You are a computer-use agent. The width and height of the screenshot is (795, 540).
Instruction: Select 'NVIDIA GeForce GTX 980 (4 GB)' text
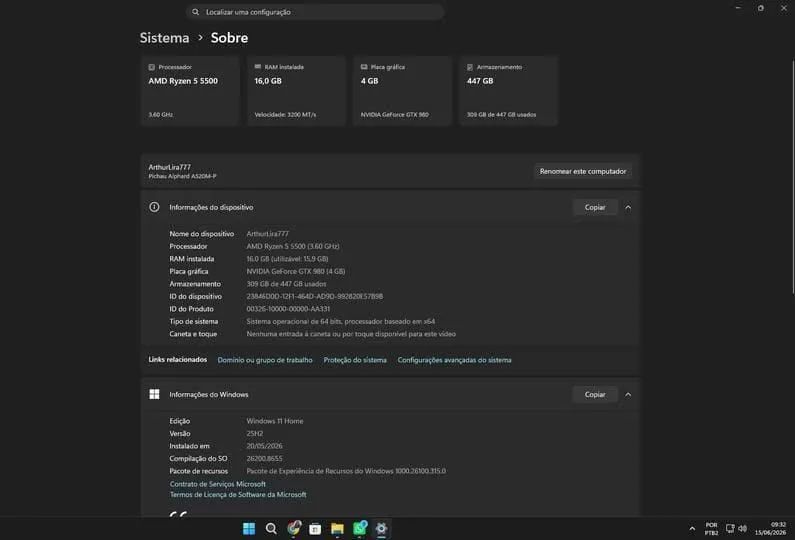click(x=296, y=271)
